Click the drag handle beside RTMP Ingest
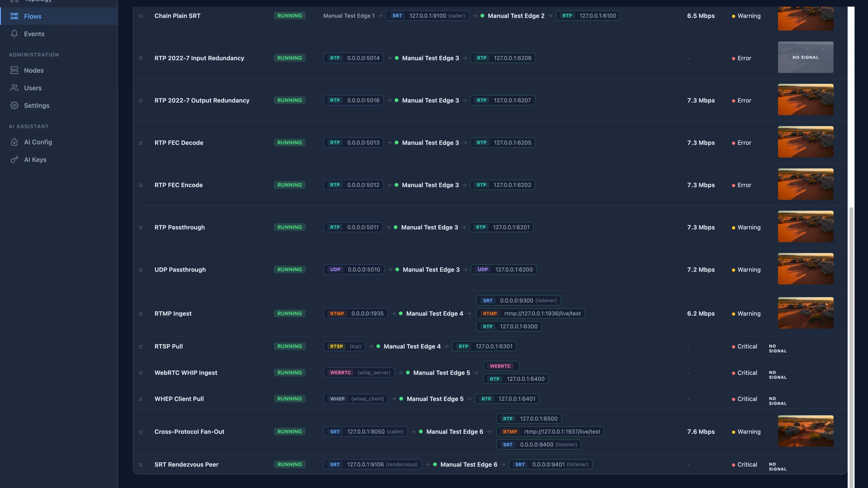This screenshot has width=868, height=488. pos(140,313)
